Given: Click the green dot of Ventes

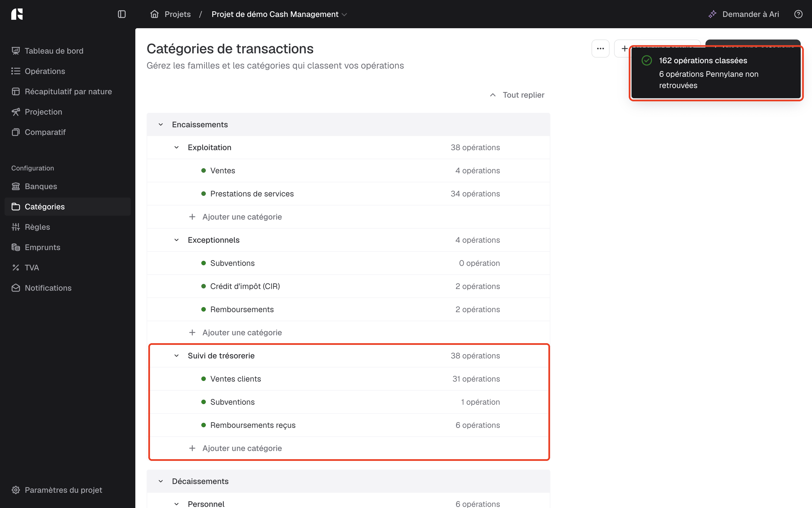Looking at the screenshot, I should [x=203, y=171].
